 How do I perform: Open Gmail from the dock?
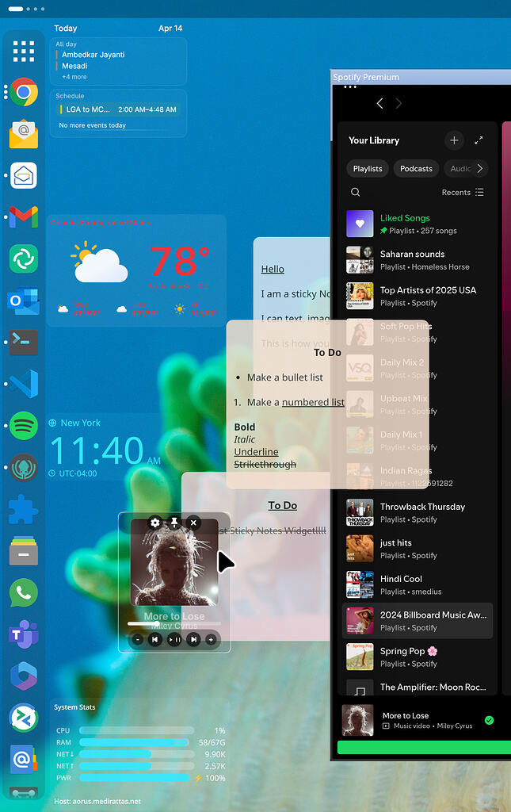click(x=24, y=217)
